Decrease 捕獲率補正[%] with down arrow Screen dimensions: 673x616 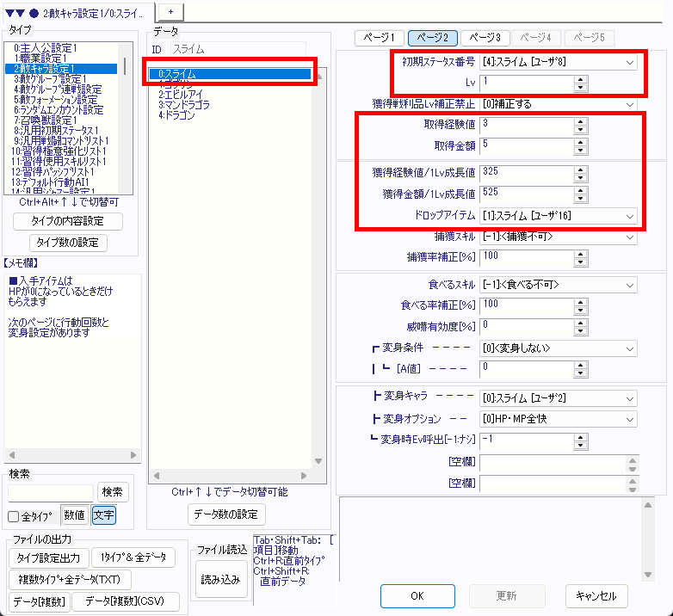pos(581,261)
